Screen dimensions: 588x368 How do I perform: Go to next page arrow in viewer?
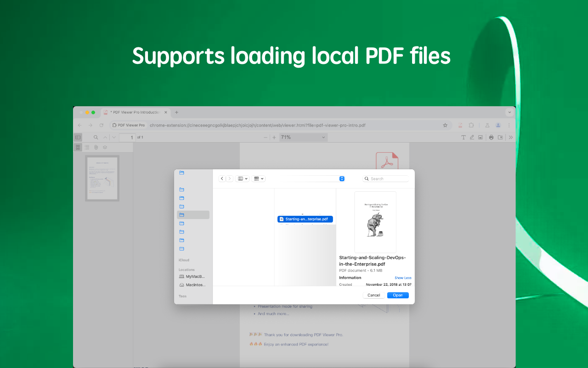tap(114, 137)
